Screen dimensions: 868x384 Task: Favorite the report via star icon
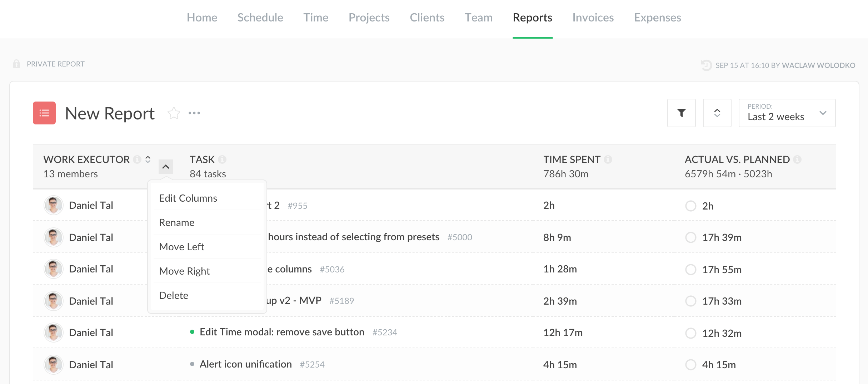pos(174,113)
